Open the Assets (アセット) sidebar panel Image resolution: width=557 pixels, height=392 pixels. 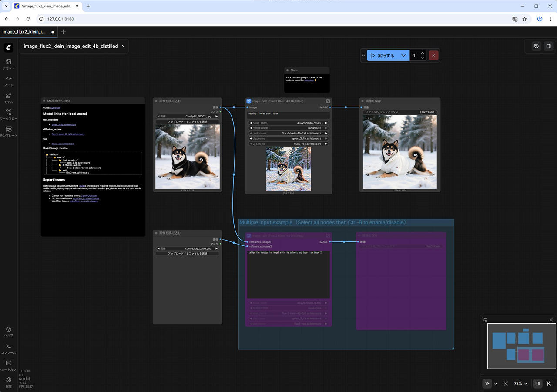click(x=8, y=64)
